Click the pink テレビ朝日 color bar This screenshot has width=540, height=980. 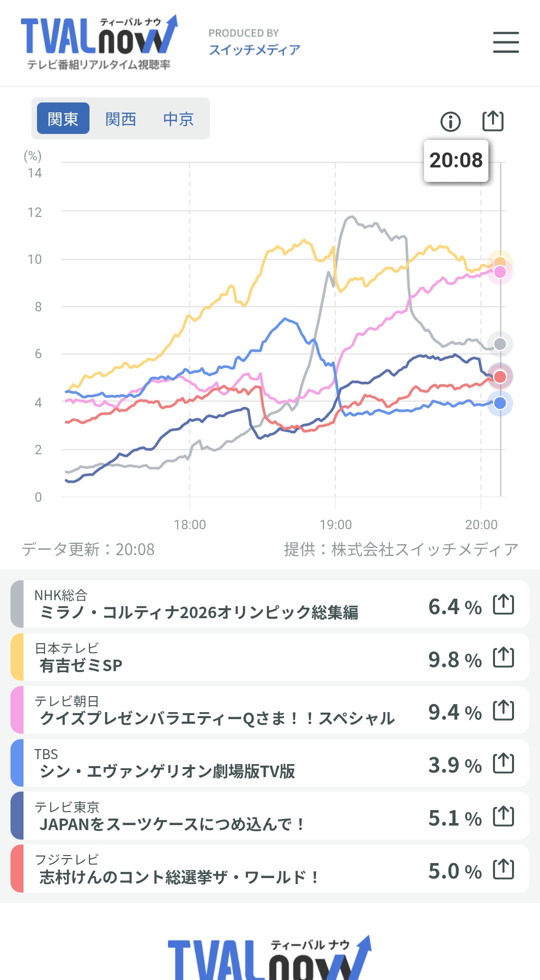click(x=17, y=710)
